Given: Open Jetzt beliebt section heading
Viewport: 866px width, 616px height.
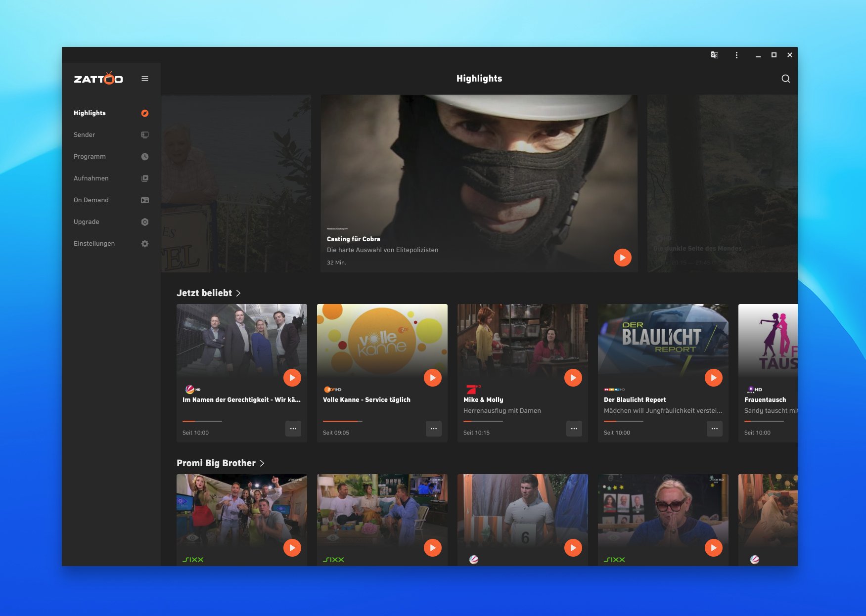Looking at the screenshot, I should (204, 293).
